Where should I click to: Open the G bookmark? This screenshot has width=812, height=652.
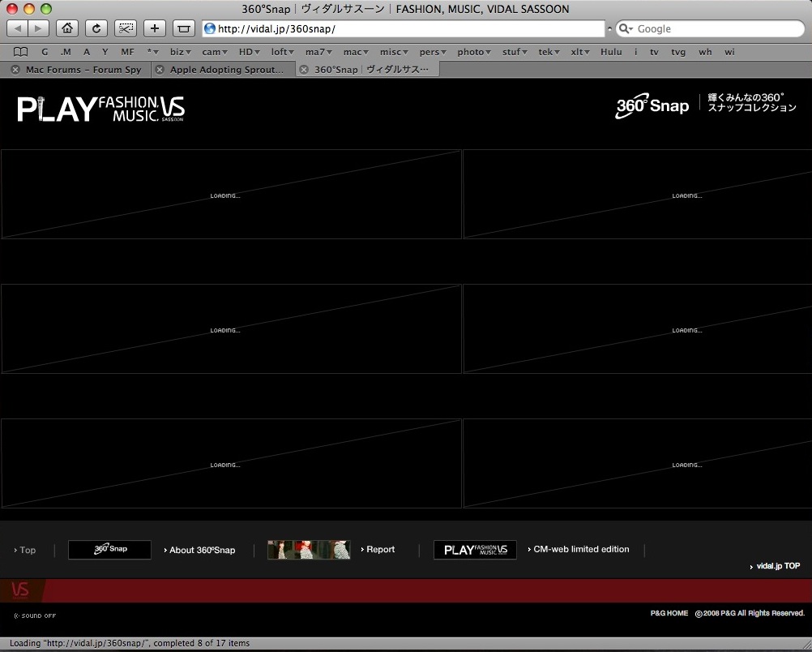pyautogui.click(x=45, y=52)
